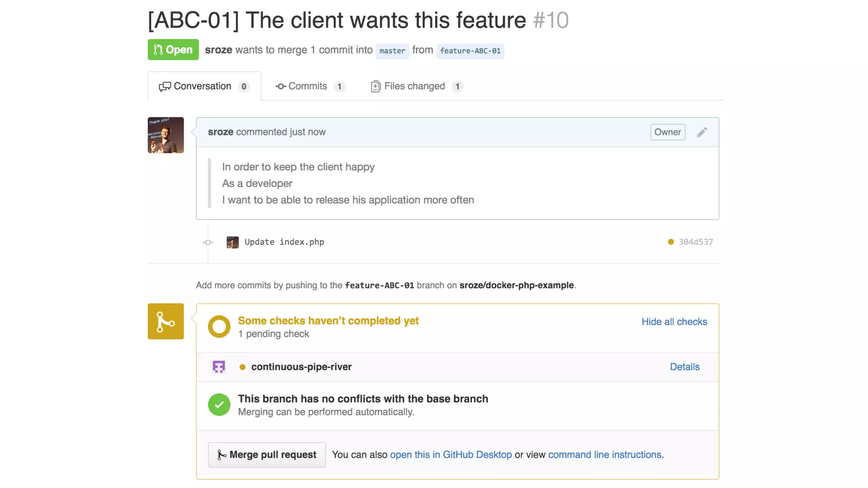Click the green no-conflicts checkmark icon

coord(219,405)
